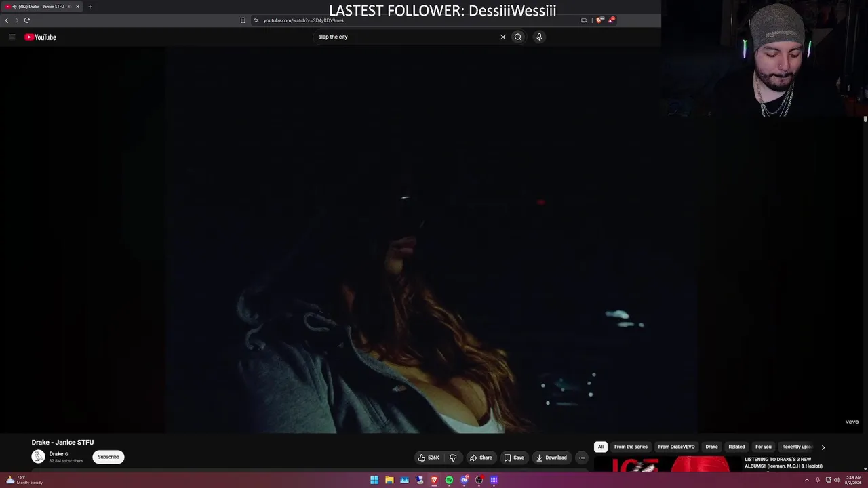Screen dimensions: 868x488
Task: Open Brave Shields icon in address bar
Action: [x=599, y=20]
